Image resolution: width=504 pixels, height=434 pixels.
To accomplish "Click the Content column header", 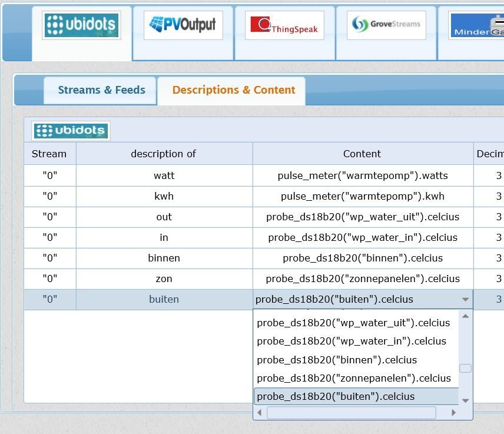I will click(x=363, y=154).
